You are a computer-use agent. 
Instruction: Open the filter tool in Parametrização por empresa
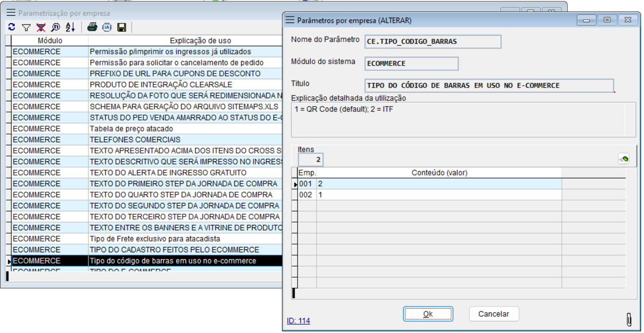(x=26, y=26)
